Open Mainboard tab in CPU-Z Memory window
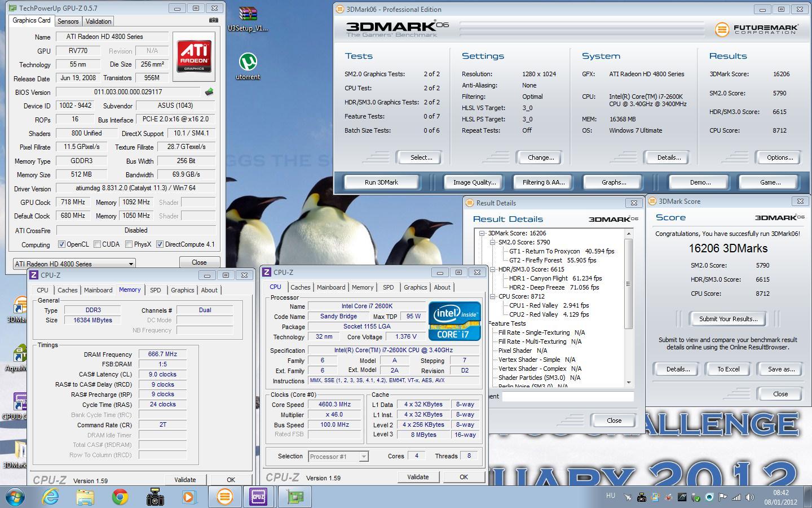Screen dimensions: 812x508 click(x=98, y=290)
